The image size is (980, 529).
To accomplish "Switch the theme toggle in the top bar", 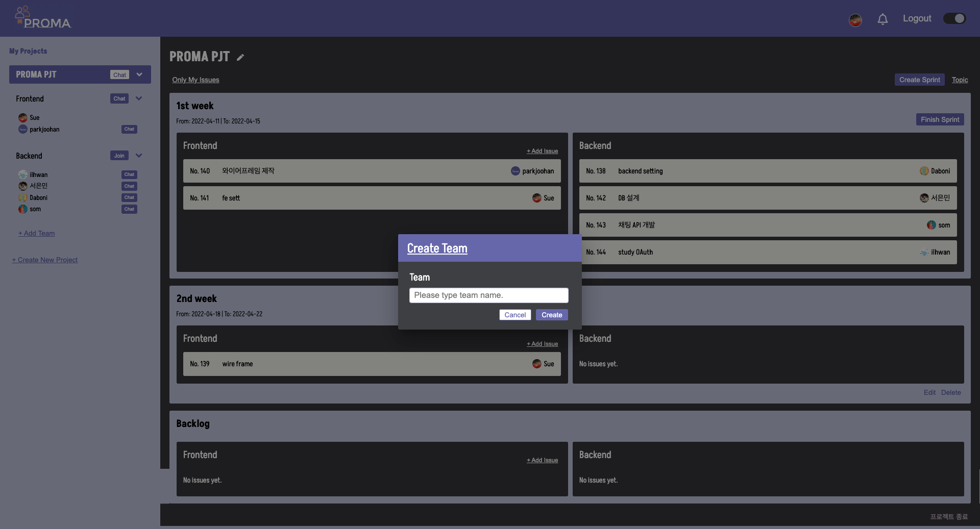I will [x=954, y=18].
